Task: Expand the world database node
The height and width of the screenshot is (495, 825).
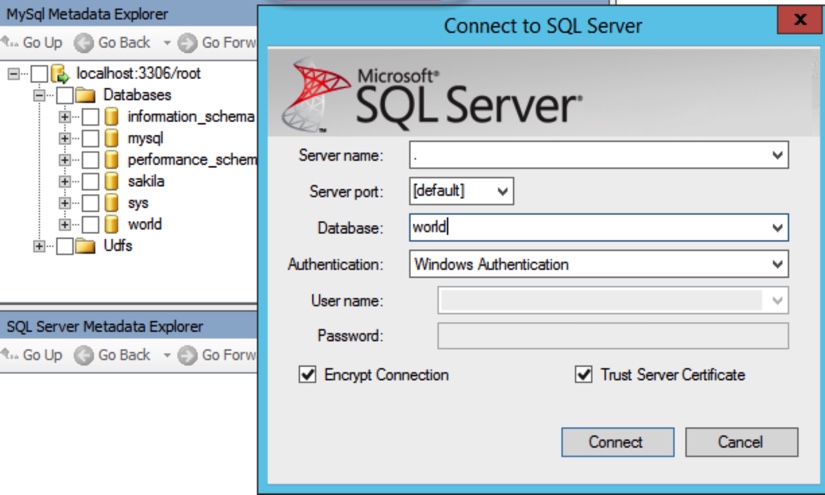Action: [65, 225]
